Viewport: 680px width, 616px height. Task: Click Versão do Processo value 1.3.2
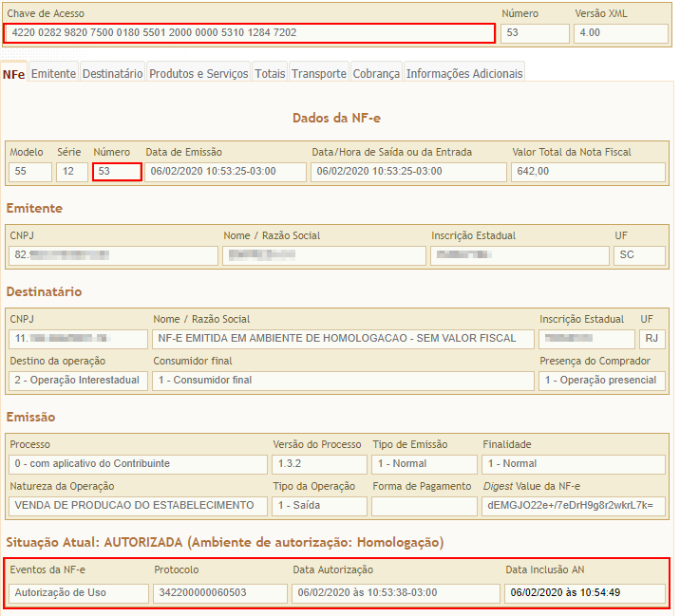click(x=319, y=464)
